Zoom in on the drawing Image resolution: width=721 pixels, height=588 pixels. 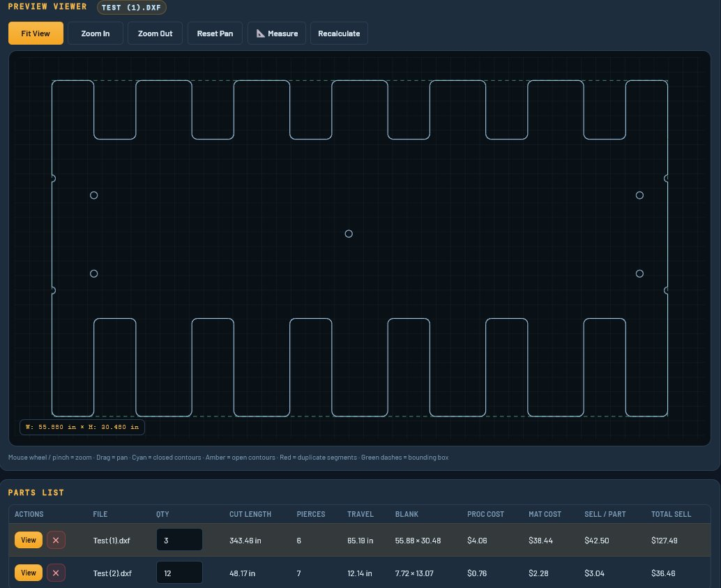(x=95, y=33)
